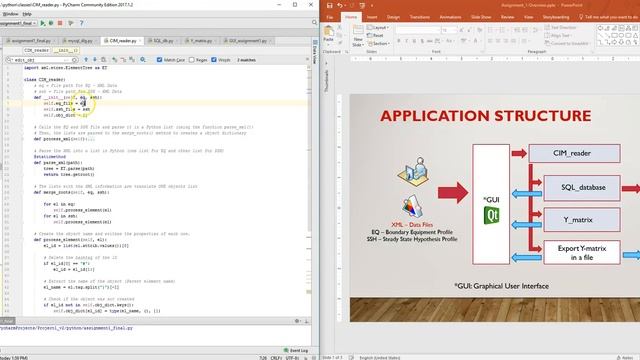Apply Italic formatting in PowerPoint
This screenshot has height=360, width=640.
[x=407, y=41]
